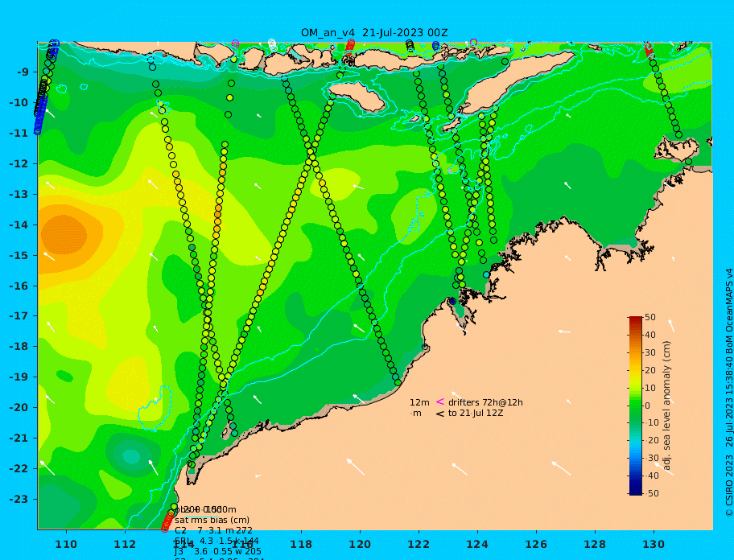The image size is (734, 560).
Task: Click the 'sat rms bias (cm)' heading
Action: tap(212, 520)
